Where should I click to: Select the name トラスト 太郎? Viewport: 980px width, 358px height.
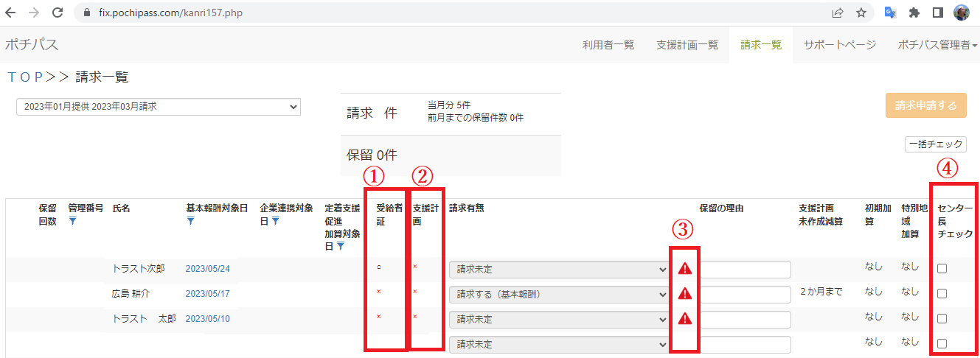[x=144, y=318]
